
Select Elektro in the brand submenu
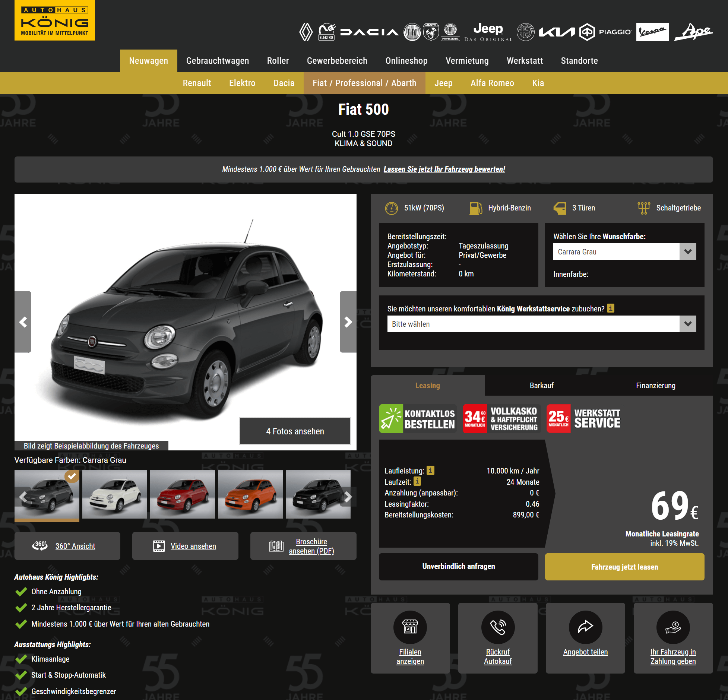pyautogui.click(x=242, y=83)
